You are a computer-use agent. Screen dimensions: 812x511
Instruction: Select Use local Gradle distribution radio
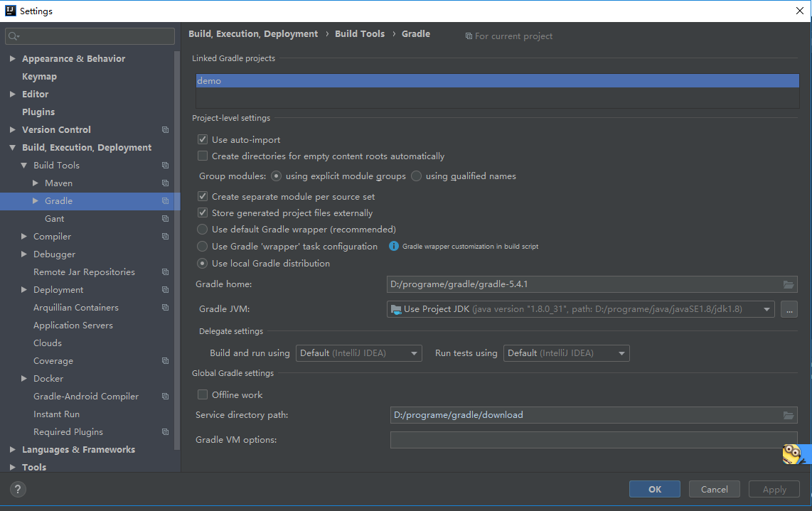click(x=203, y=264)
